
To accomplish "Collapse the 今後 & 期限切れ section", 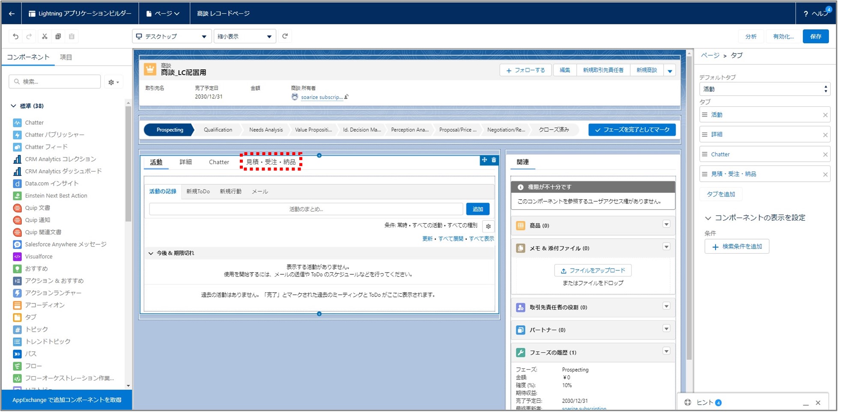I will (151, 253).
